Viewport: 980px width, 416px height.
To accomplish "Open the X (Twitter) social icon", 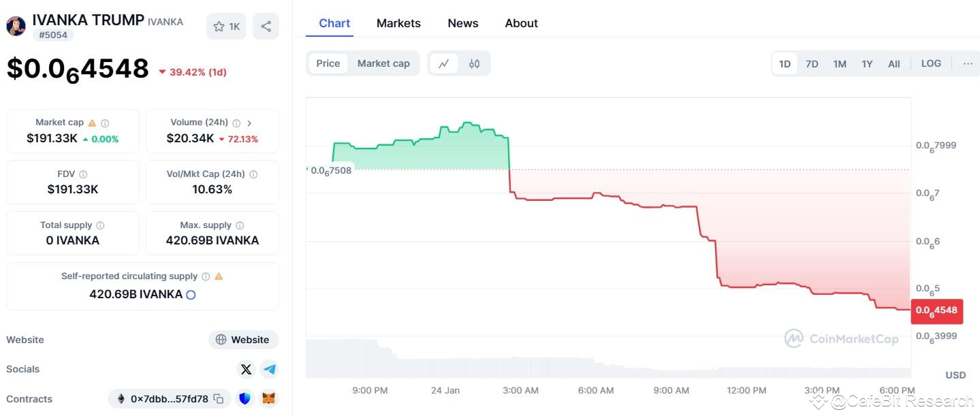I will 246,369.
